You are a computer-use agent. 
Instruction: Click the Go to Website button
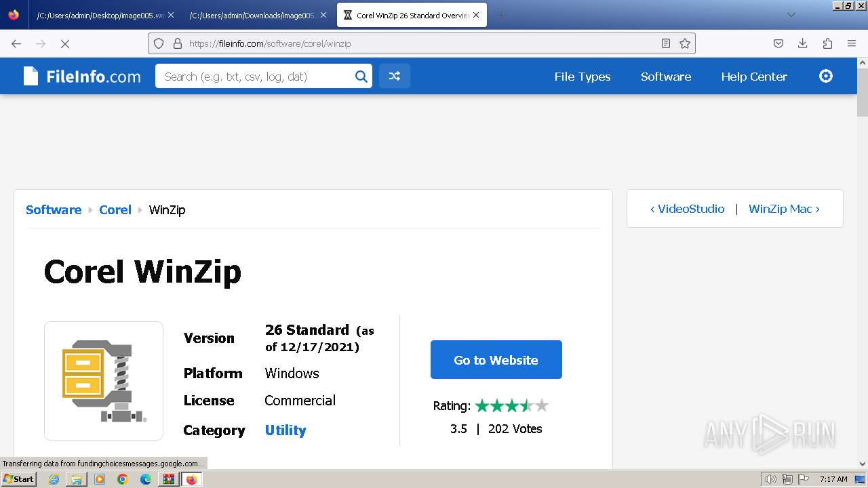coord(496,360)
